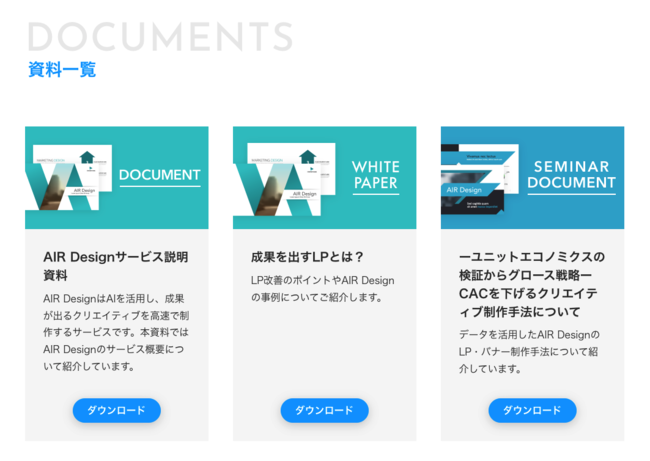Screen dimensions: 650x461
Task: Open the WHITE PAPER banner thumbnail
Action: [x=325, y=177]
